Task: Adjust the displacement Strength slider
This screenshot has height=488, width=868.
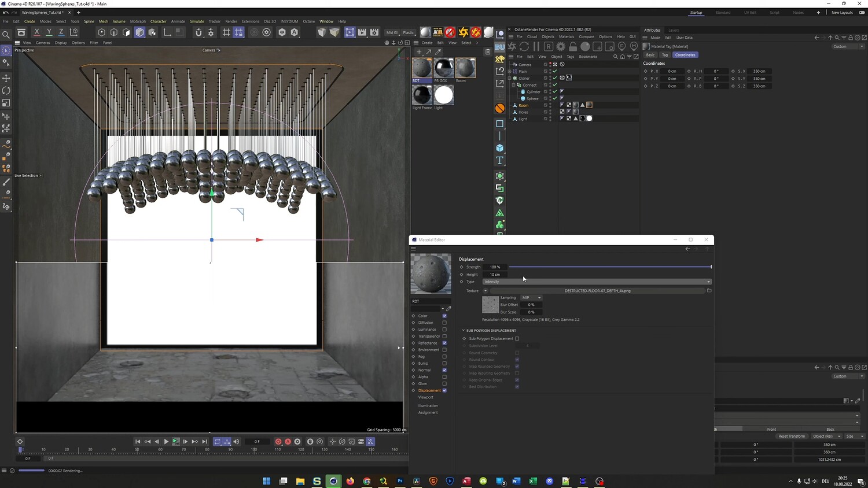Action: [x=610, y=267]
